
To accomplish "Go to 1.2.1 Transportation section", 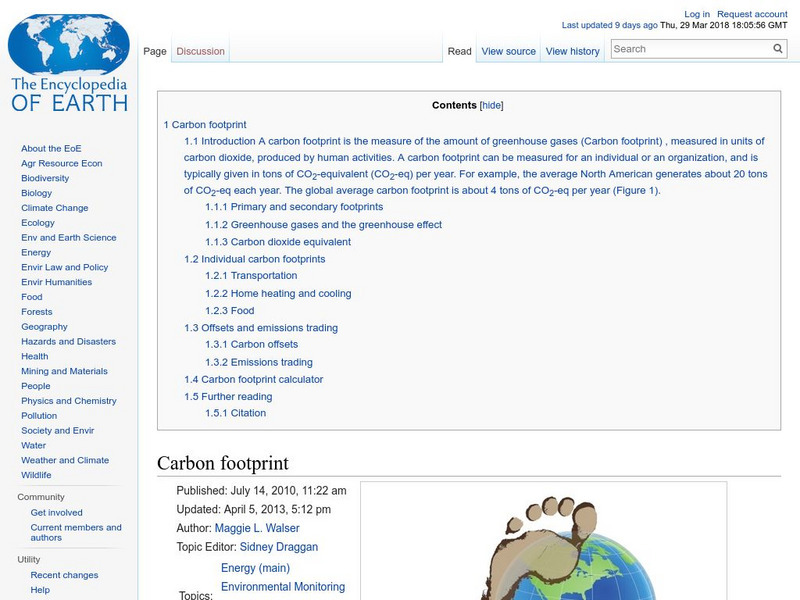I will (x=251, y=276).
